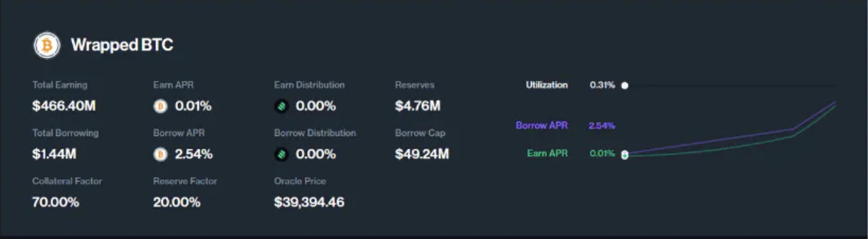The width and height of the screenshot is (868, 239).
Task: Click the Earn Distribution label
Action: (309, 85)
